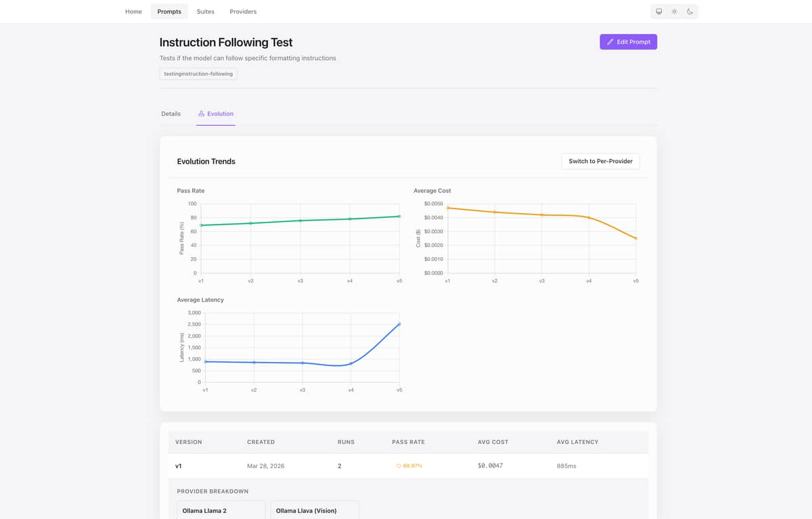Select the system theme monitor icon
The width and height of the screenshot is (812, 519).
pyautogui.click(x=658, y=12)
